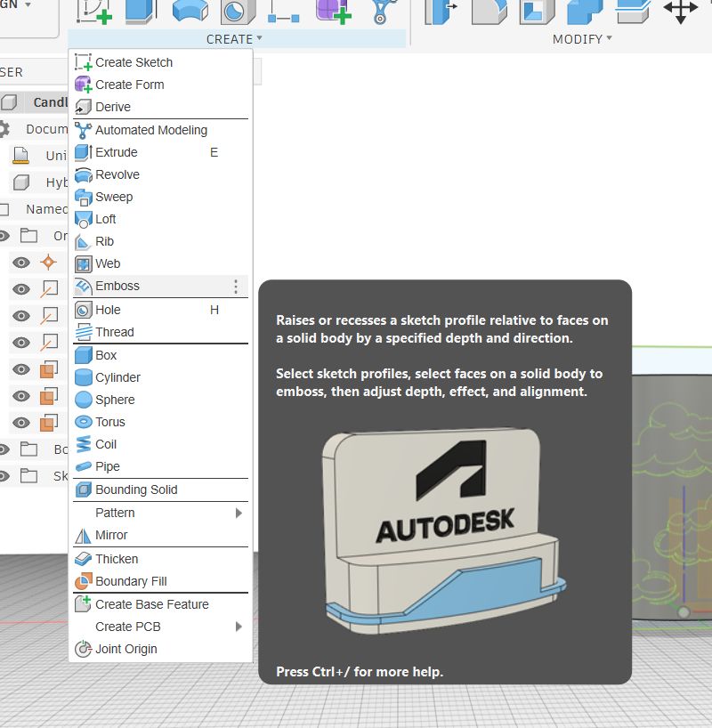Select Extrude in the Create menu
Screen dimensions: 712x728
(x=160, y=152)
